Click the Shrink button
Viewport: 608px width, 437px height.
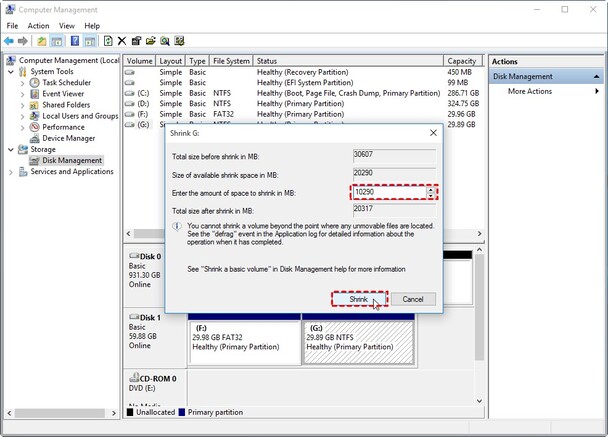[x=358, y=299]
